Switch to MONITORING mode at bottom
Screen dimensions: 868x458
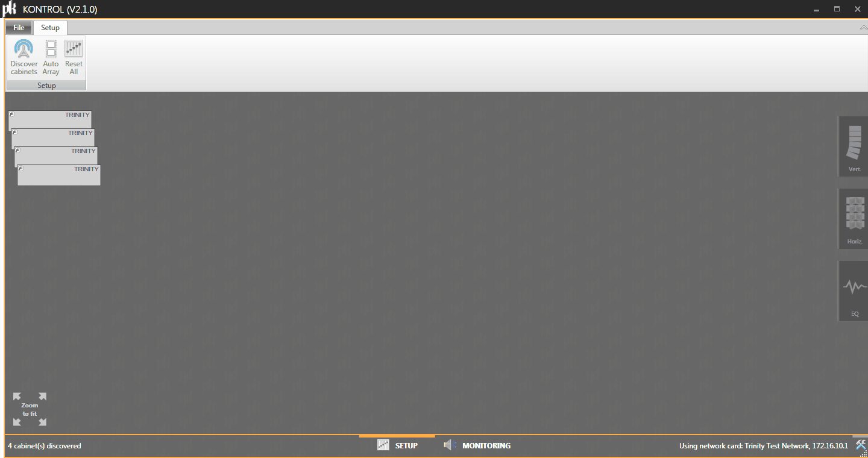coord(477,445)
